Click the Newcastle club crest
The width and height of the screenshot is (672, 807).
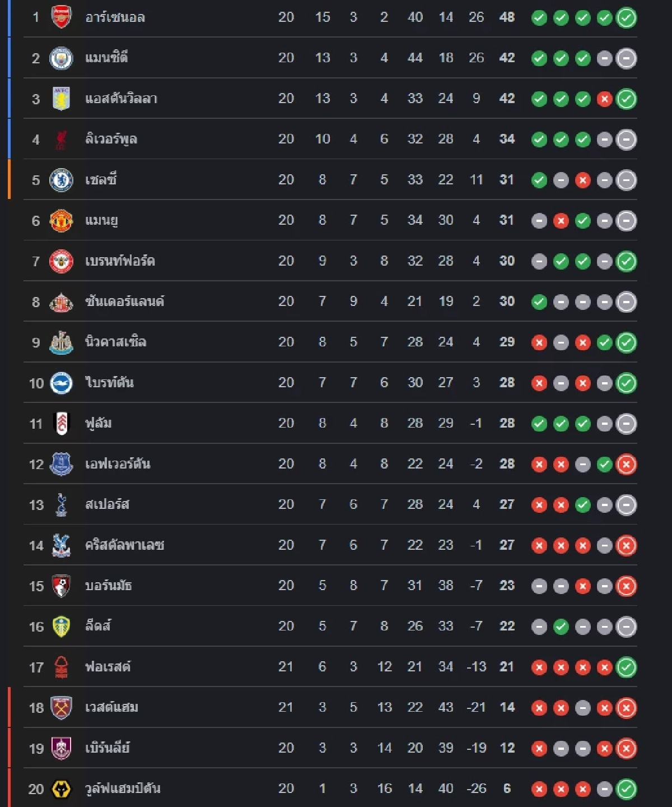click(61, 342)
